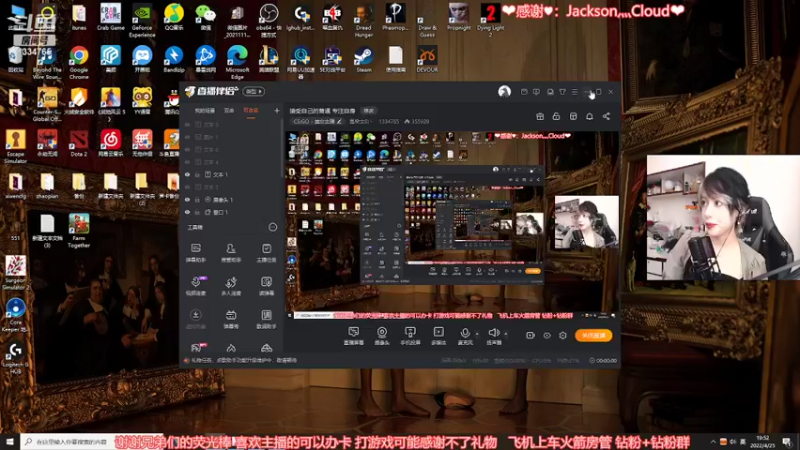Screen dimensions: 800x450
Task: Select the active orange scene tab
Action: point(251,111)
